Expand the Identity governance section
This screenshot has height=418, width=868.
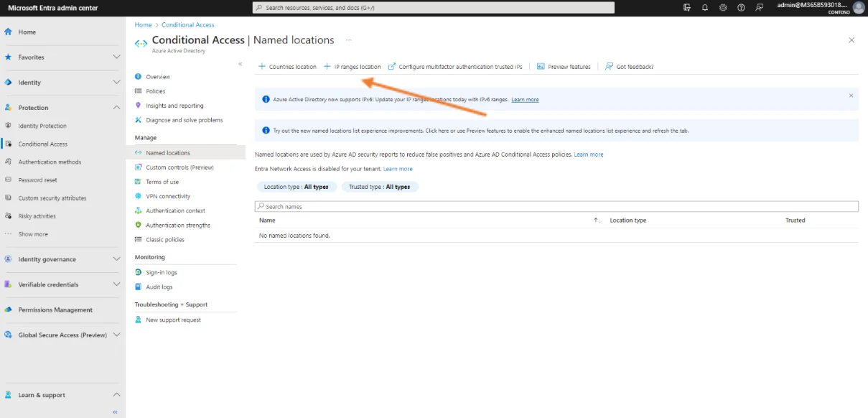pos(116,259)
